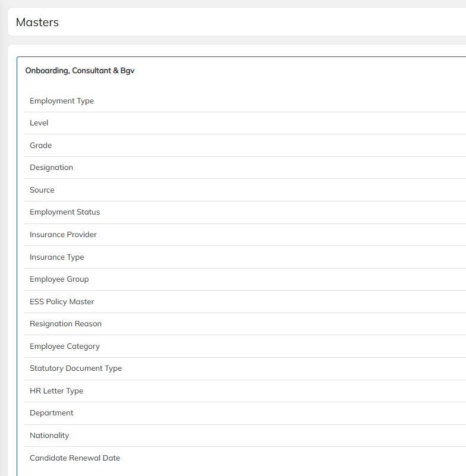
Task: Open the Grade master list
Action: [x=41, y=146]
